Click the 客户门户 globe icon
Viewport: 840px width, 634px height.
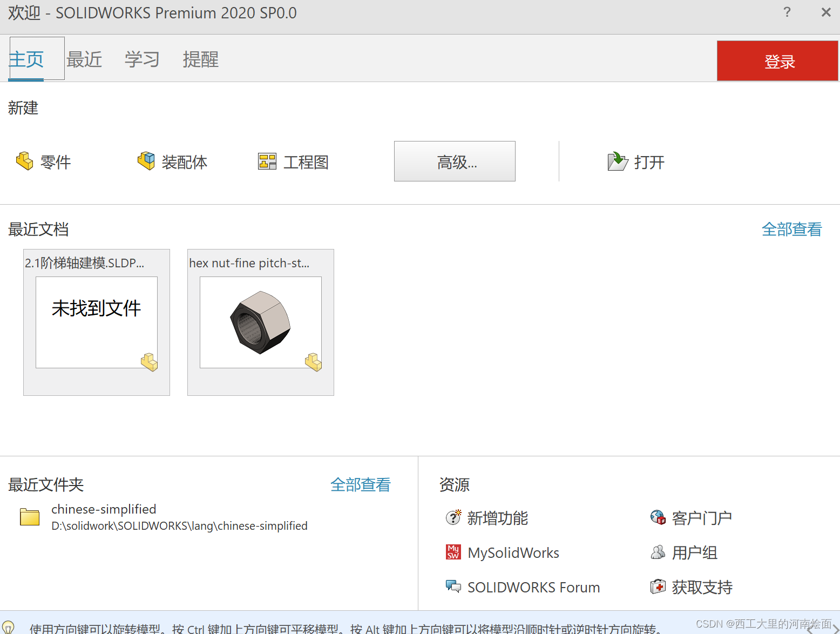pos(658,517)
